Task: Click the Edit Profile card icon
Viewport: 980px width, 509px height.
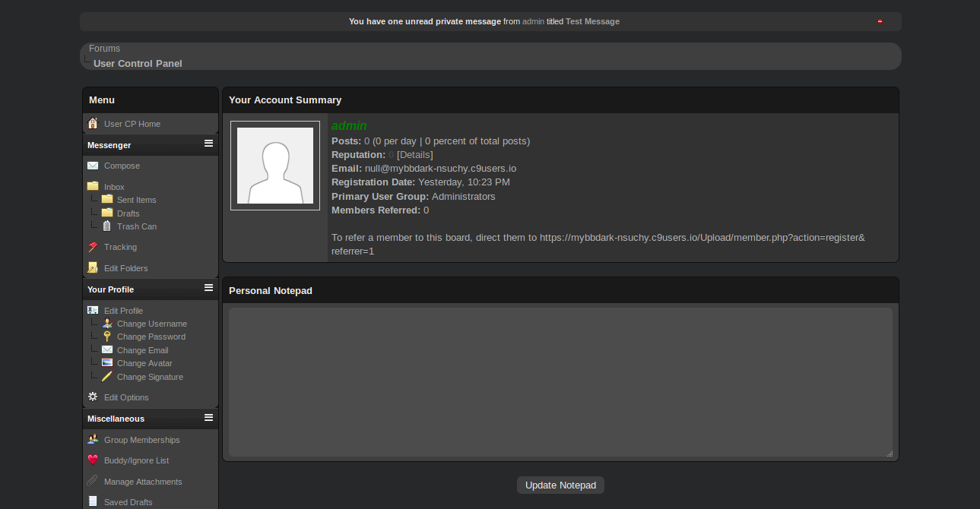Action: [x=93, y=310]
